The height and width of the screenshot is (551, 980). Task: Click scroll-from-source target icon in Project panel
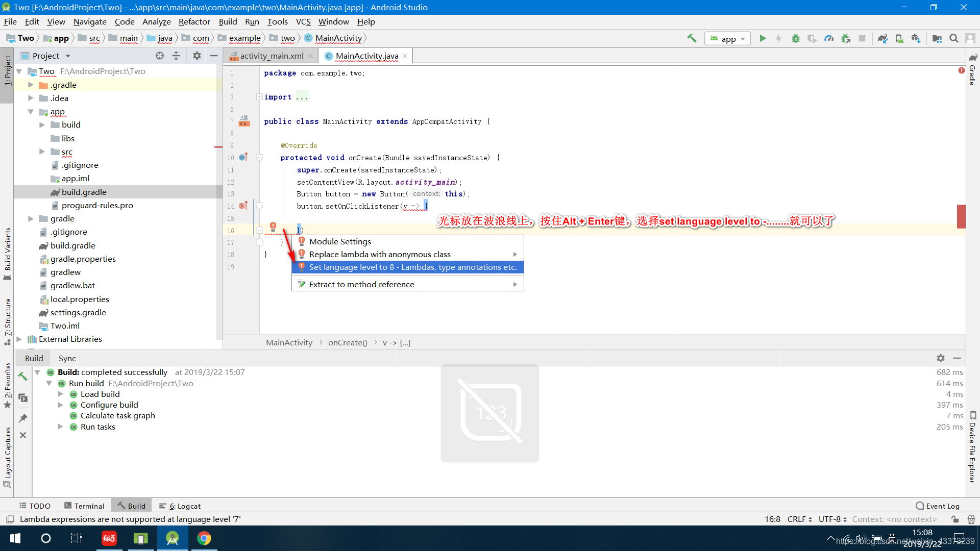160,56
